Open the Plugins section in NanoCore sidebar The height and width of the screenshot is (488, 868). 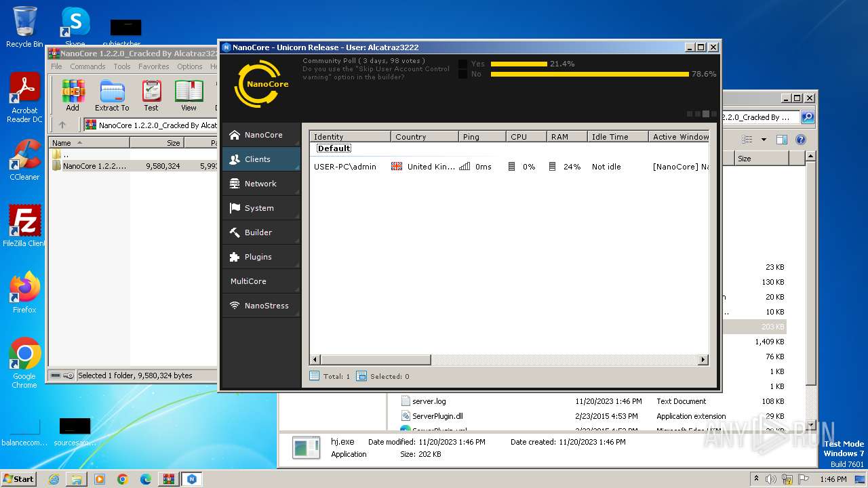tap(261, 257)
